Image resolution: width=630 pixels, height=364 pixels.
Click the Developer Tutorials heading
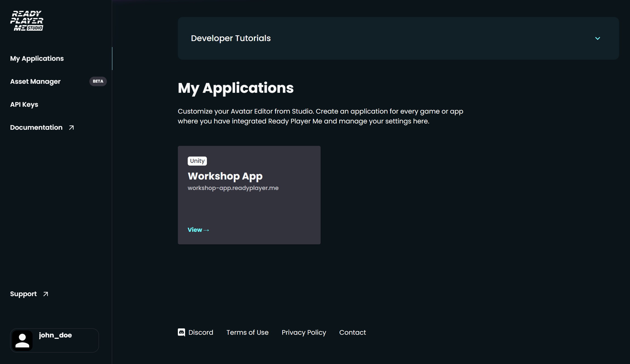tap(231, 38)
